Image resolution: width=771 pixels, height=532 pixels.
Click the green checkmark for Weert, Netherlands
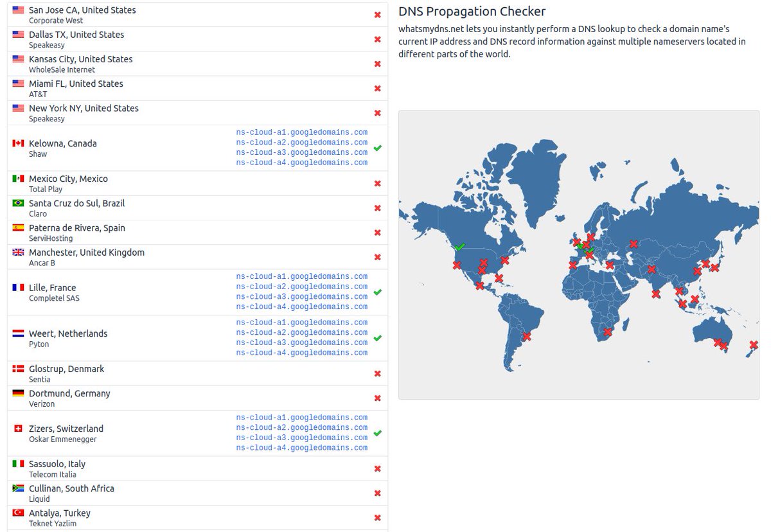[x=377, y=338]
